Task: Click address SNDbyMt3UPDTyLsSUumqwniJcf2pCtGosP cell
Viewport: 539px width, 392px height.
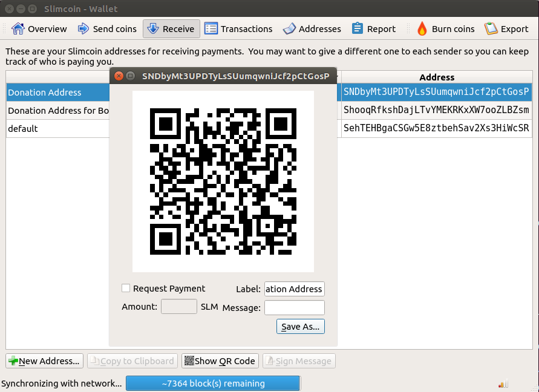Action: coord(437,92)
